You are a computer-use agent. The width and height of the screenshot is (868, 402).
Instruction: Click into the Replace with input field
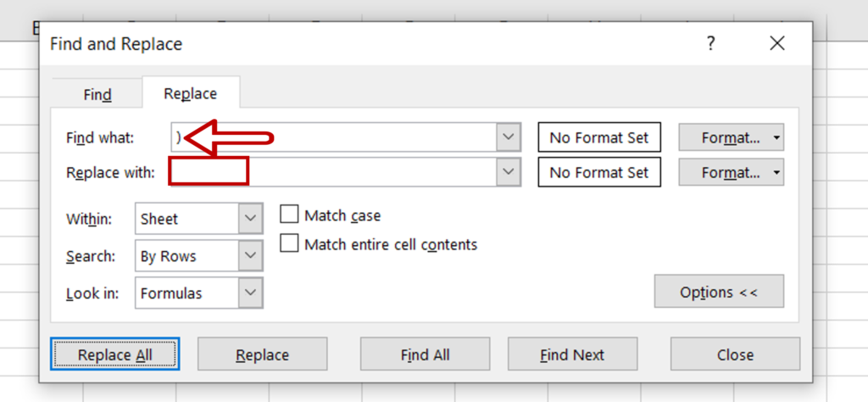coord(334,173)
